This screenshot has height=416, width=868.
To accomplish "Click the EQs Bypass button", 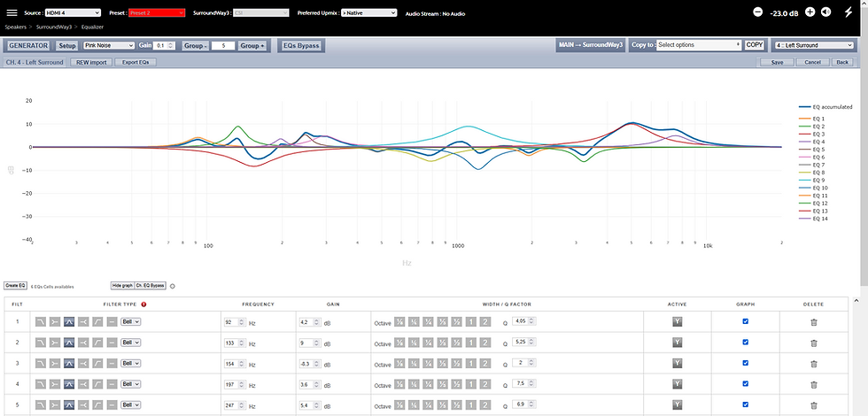I will point(301,45).
